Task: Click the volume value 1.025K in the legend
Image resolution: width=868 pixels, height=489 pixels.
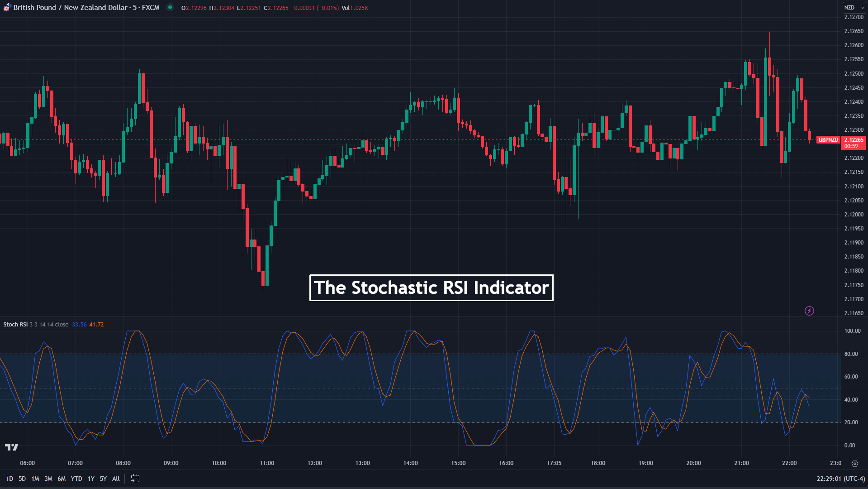Action: click(x=359, y=8)
